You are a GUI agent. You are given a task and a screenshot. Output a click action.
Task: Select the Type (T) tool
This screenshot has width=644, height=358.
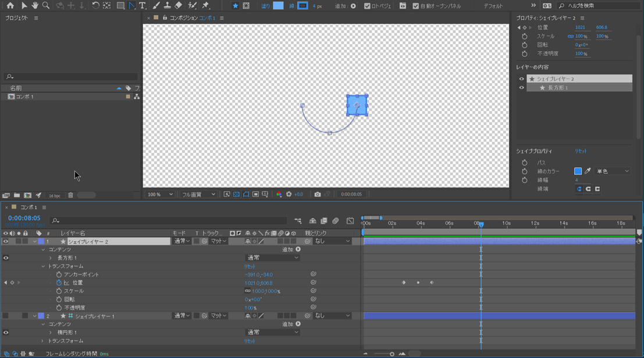coord(143,6)
